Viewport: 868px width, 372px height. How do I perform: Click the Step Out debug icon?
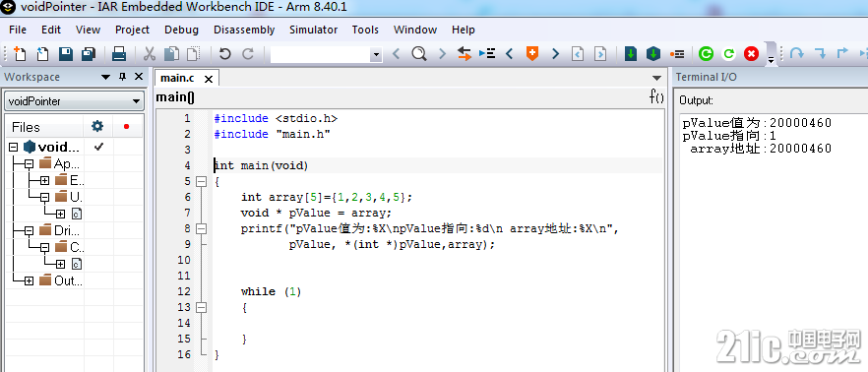(842, 54)
